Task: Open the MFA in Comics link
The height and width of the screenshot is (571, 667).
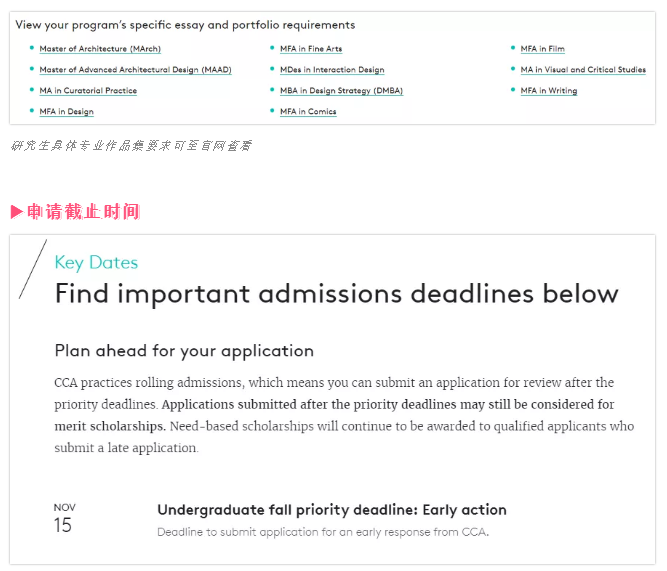Action: click(x=308, y=111)
